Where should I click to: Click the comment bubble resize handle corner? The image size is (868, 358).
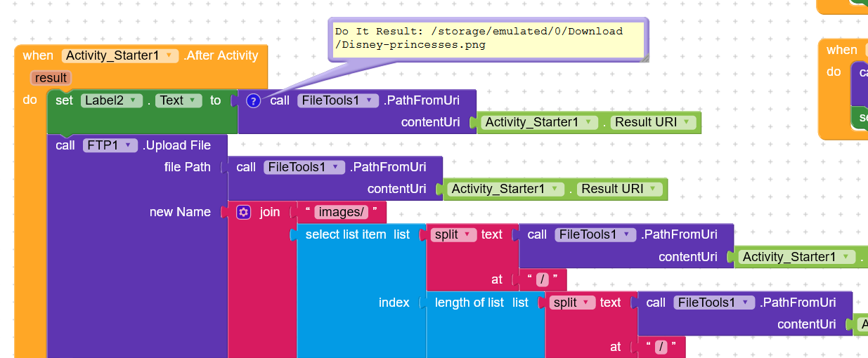(x=644, y=59)
